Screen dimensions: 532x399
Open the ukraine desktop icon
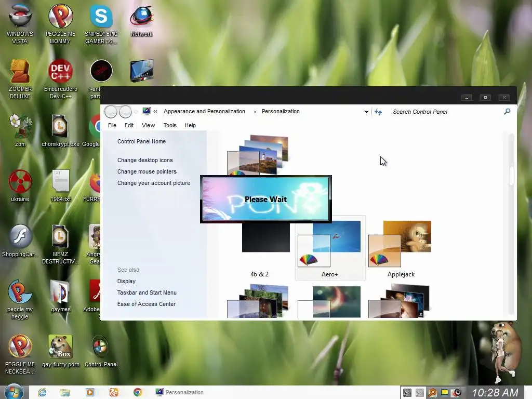pyautogui.click(x=20, y=185)
